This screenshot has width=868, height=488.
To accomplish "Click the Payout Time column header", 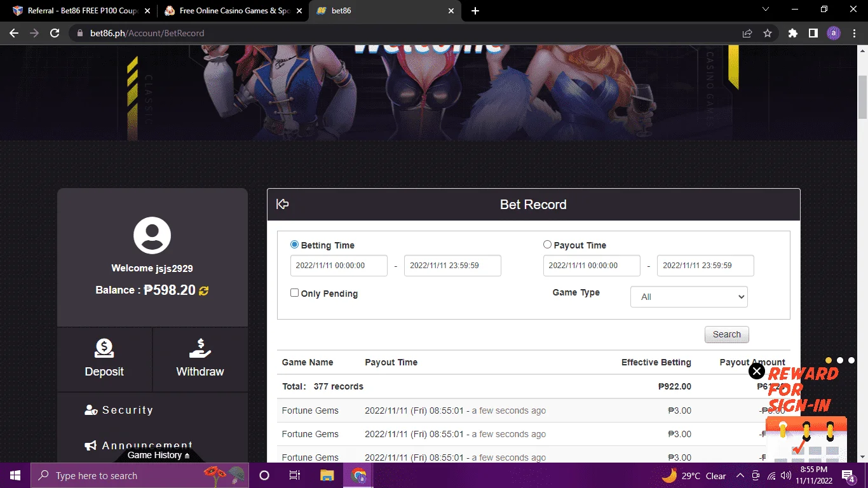I will [391, 362].
